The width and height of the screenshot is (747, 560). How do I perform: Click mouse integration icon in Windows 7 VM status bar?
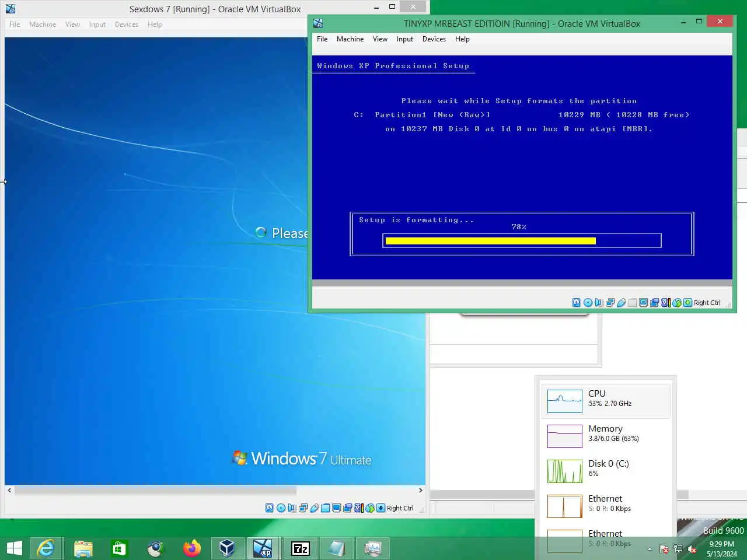(369, 508)
